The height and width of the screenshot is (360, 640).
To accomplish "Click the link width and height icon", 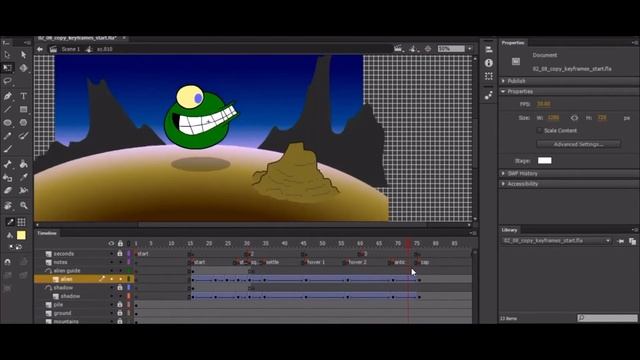I will 574,118.
